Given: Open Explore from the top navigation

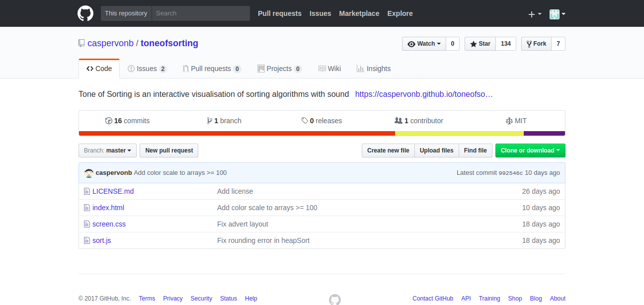Looking at the screenshot, I should pyautogui.click(x=400, y=13).
